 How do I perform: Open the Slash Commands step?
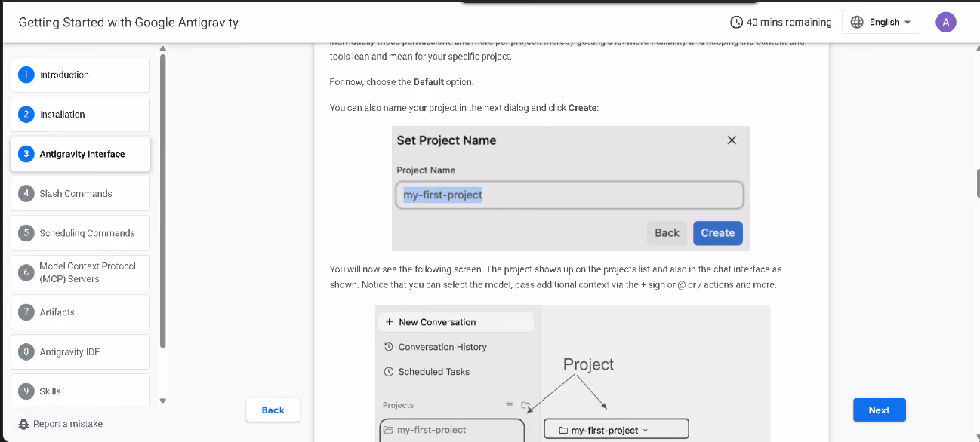point(80,193)
